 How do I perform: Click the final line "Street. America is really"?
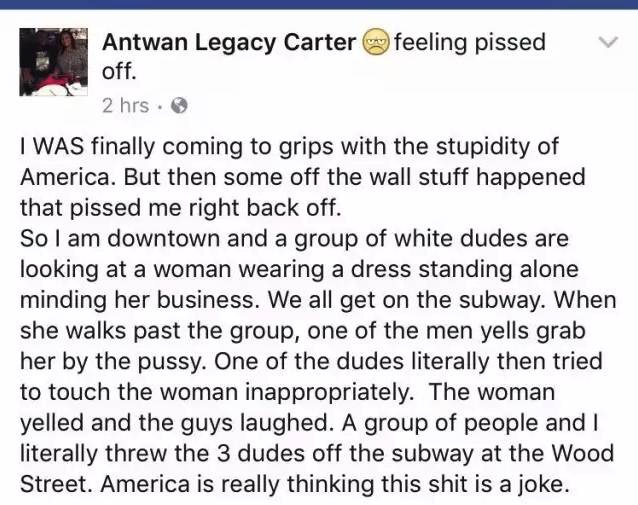tap(294, 484)
